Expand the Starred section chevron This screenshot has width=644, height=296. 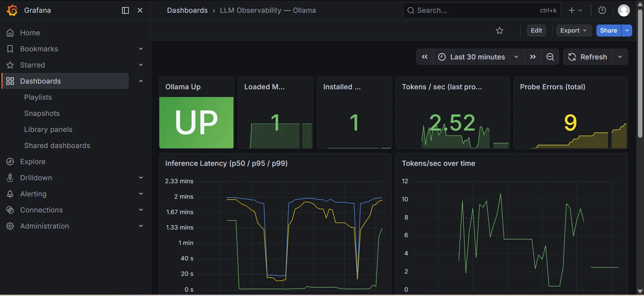pos(141,65)
